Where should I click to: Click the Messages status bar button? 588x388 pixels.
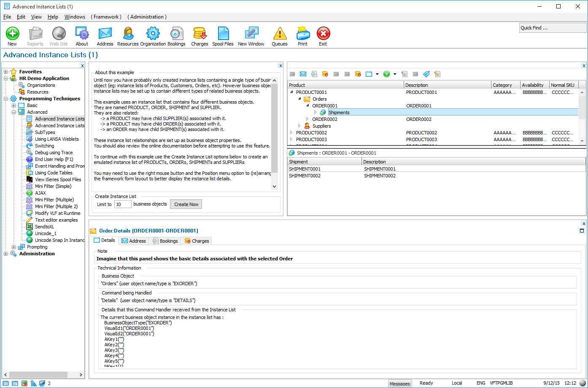[x=399, y=383]
